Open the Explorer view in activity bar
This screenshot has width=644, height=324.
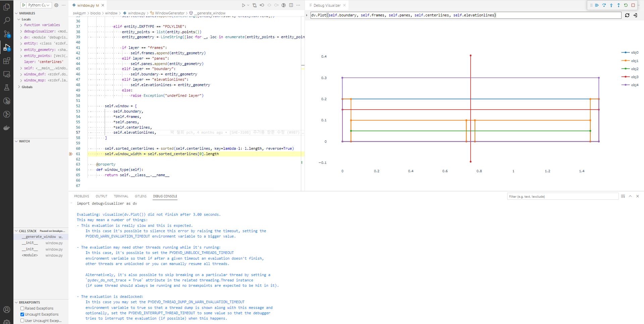coord(6,7)
